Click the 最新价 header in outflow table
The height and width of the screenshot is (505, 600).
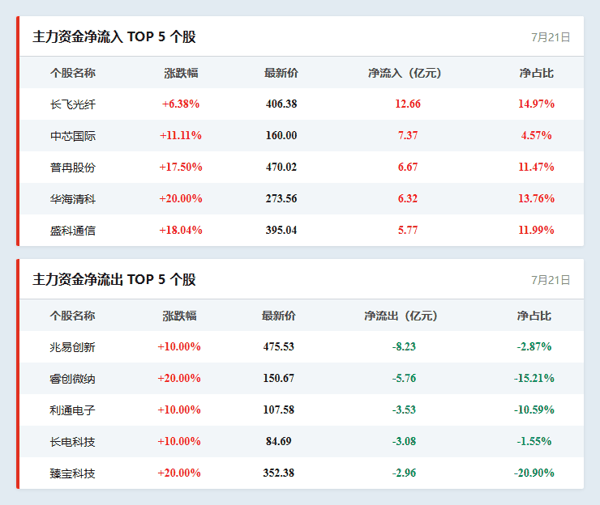point(279,316)
